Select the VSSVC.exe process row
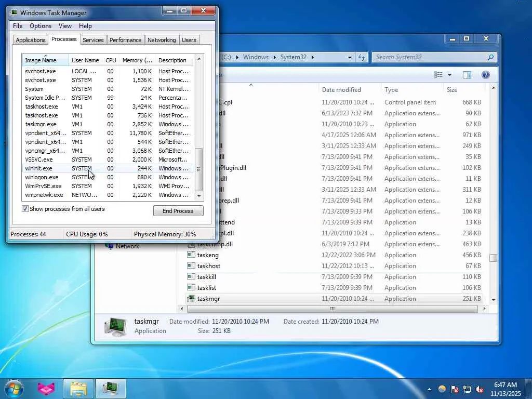Screen dimensions: 532x399 pyautogui.click(x=108, y=159)
